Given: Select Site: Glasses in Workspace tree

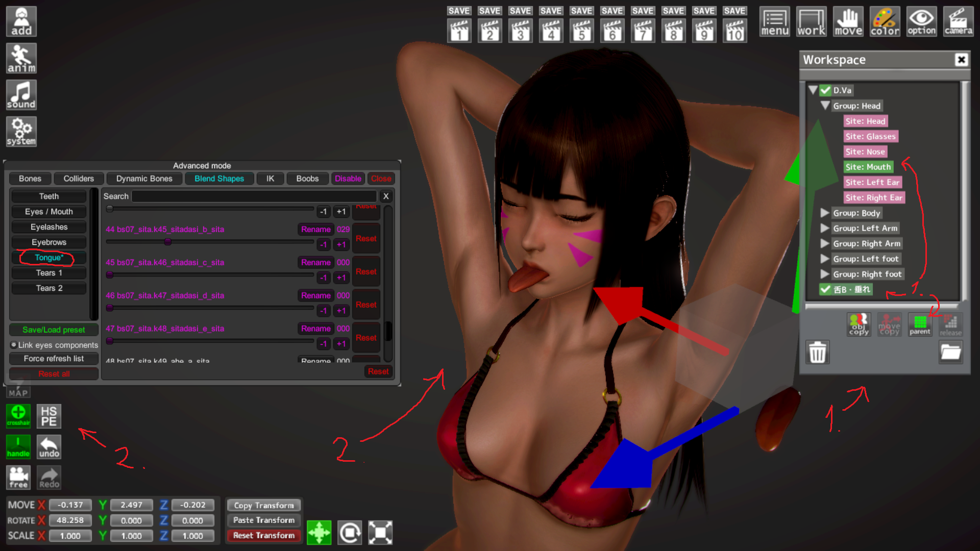Looking at the screenshot, I should click(x=871, y=136).
